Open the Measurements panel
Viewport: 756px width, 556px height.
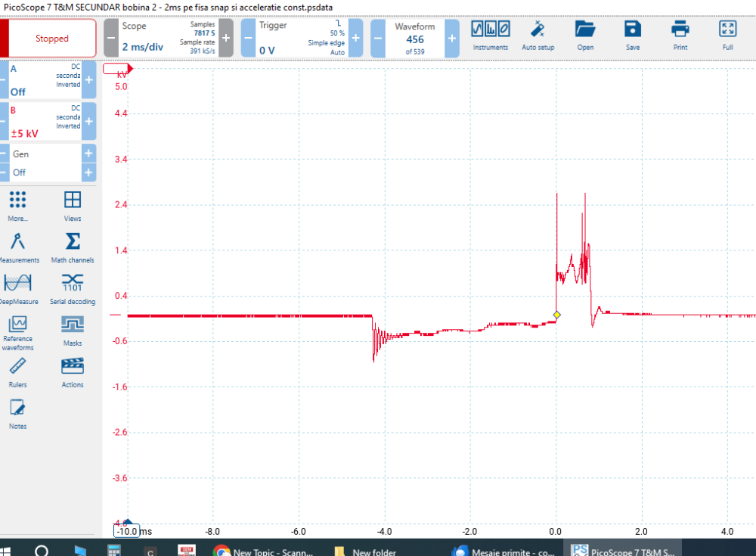(18, 248)
